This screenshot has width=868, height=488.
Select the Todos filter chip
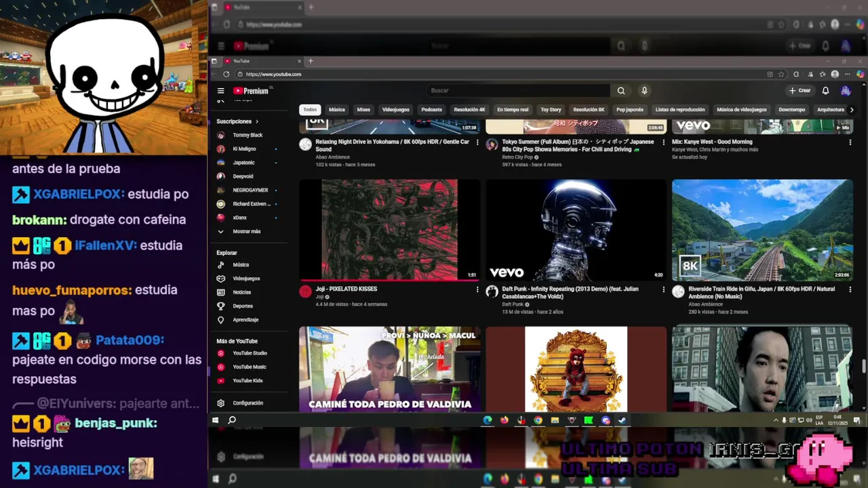pyautogui.click(x=310, y=109)
